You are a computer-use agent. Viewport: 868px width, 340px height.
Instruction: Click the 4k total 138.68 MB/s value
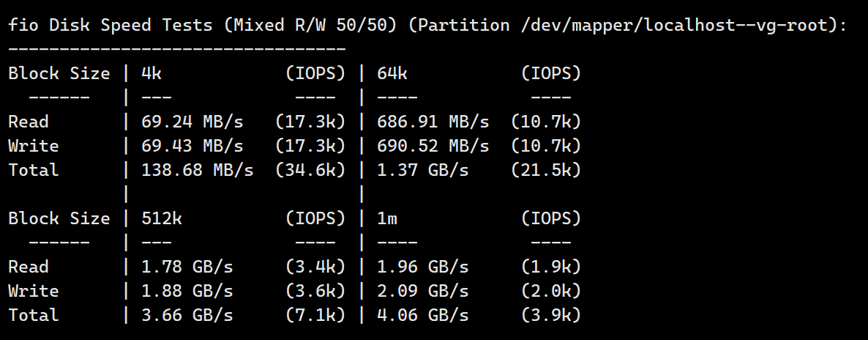coord(198,170)
